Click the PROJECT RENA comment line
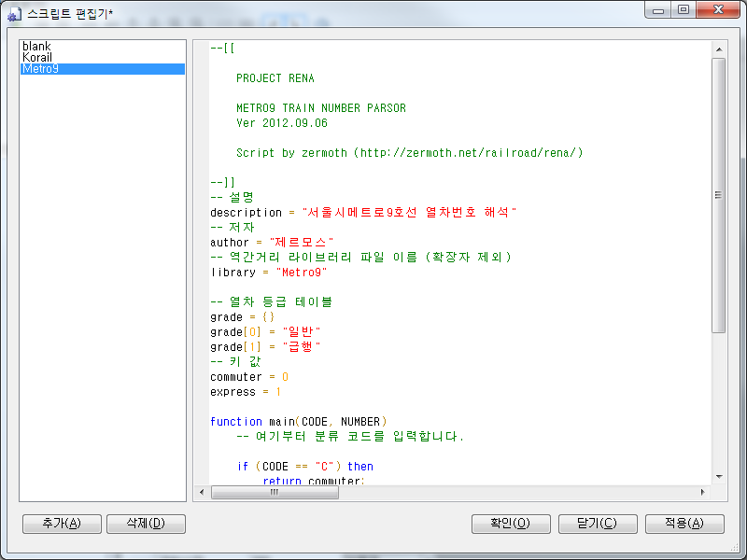This screenshot has height=560, width=747. [x=275, y=78]
